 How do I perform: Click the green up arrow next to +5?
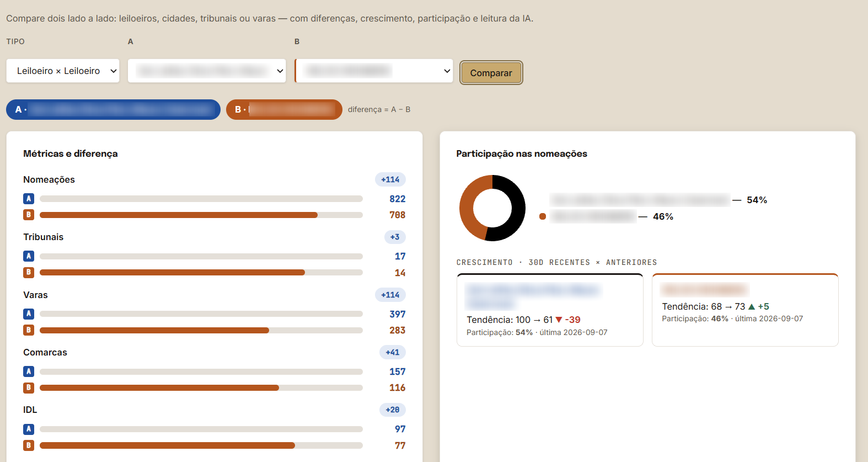751,306
